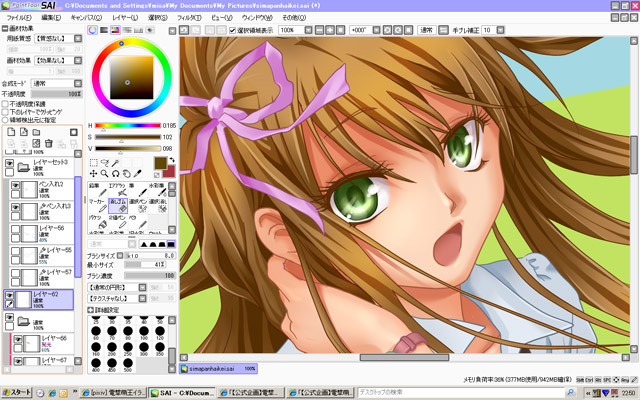This screenshot has width=640, height=400.
Task: Open 用紙質感 paper texture dropdown
Action: [78, 38]
